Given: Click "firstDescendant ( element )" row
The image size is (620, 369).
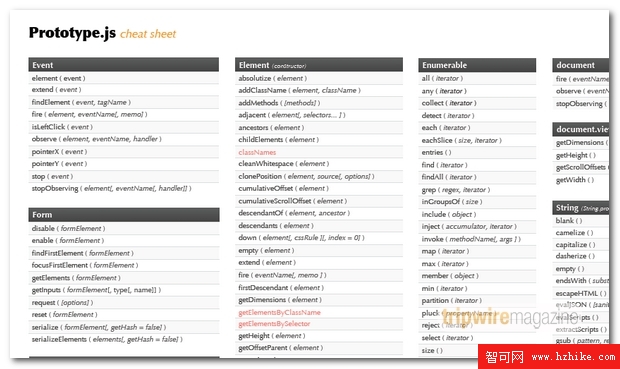Looking at the screenshot, I should (319, 288).
